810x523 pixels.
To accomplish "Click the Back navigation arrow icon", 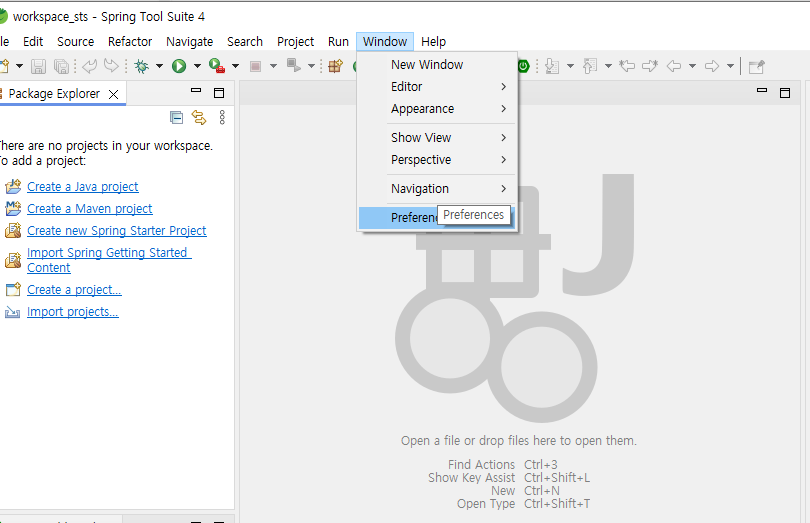I will click(674, 66).
